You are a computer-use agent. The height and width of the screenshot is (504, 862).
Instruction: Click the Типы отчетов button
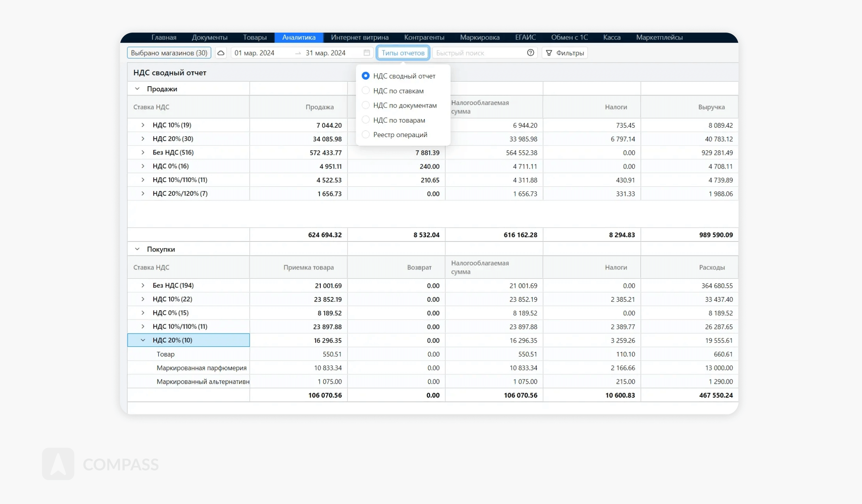pos(403,53)
